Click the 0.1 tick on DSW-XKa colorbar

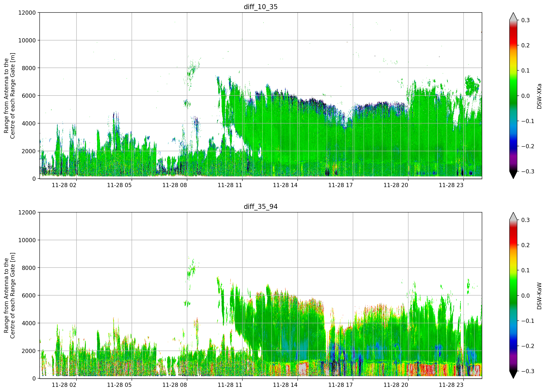tap(526, 71)
